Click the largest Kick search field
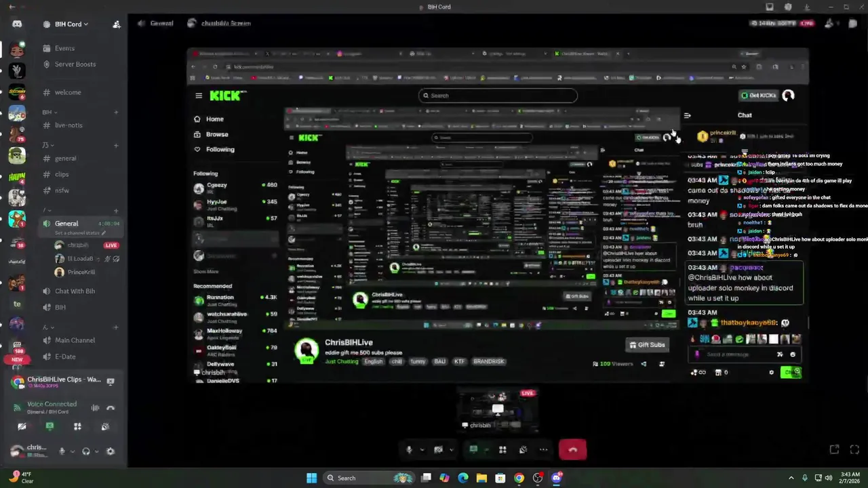Viewport: 868px width, 488px height. [498, 96]
